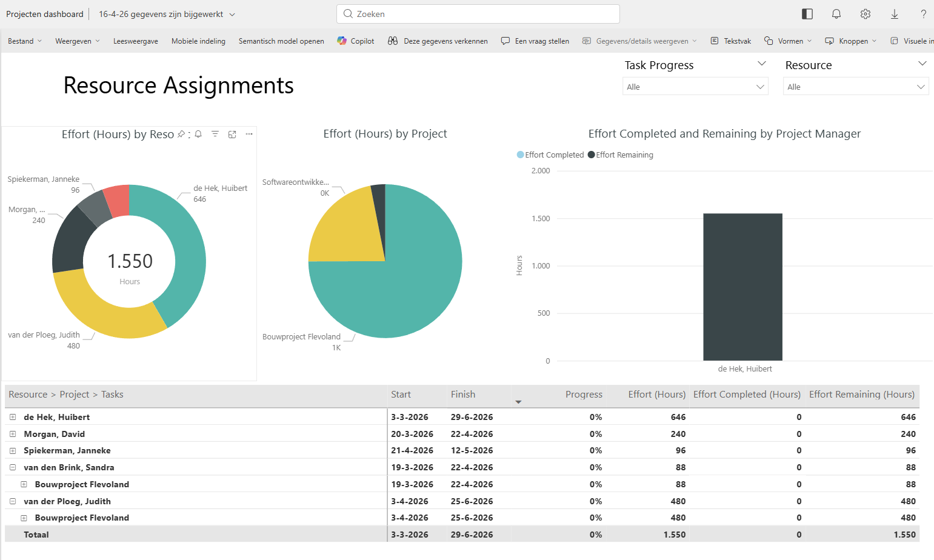The height and width of the screenshot is (560, 934).
Task: Open the Resource slicer dropdown
Action: coord(921,86)
